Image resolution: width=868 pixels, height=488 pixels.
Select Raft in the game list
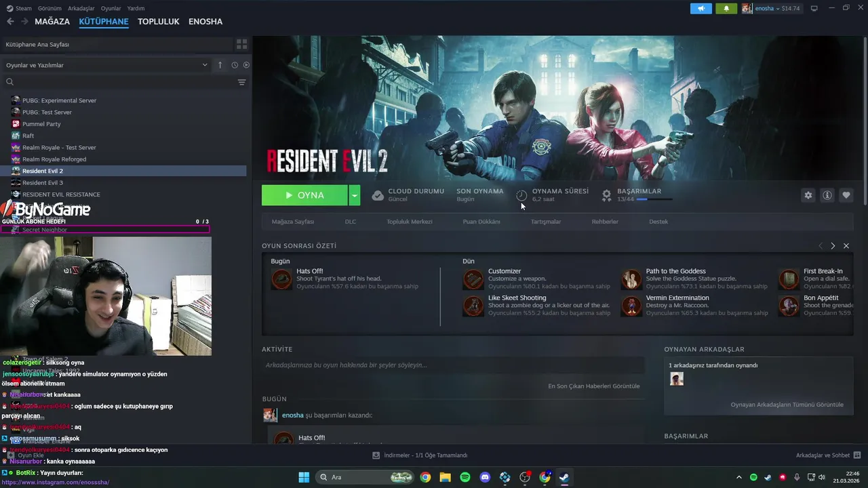pyautogui.click(x=28, y=136)
